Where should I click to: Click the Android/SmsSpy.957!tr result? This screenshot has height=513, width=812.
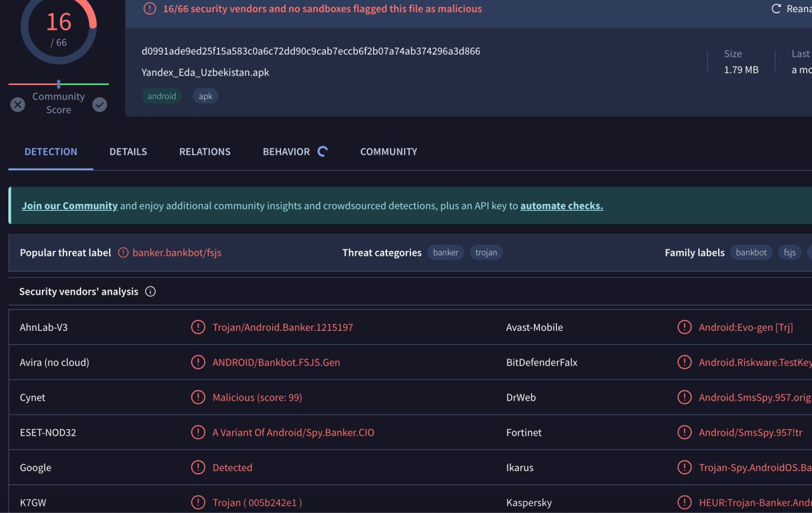[750, 432]
